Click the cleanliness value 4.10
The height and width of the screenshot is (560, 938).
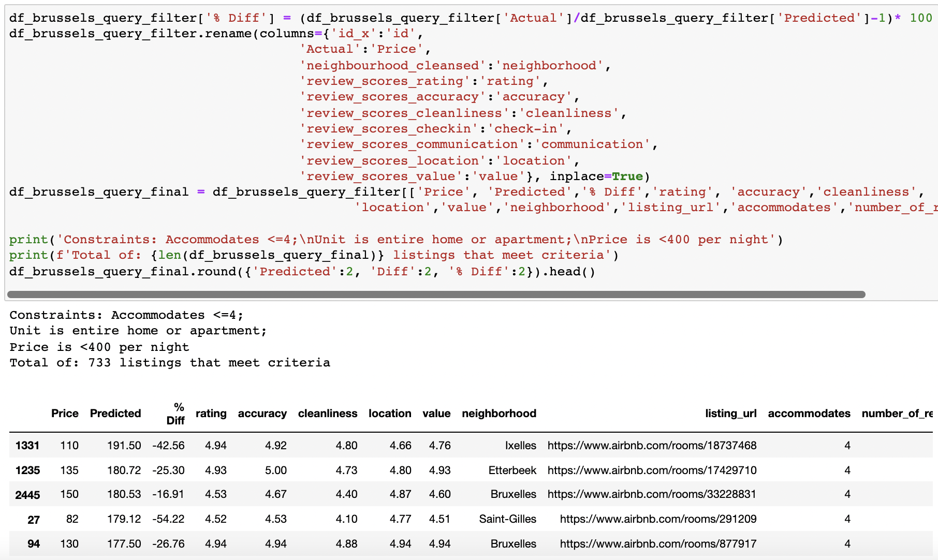346,519
